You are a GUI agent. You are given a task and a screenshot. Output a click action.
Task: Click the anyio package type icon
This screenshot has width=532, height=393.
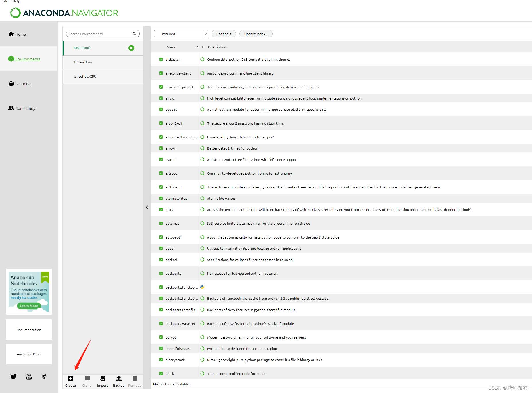click(x=202, y=98)
